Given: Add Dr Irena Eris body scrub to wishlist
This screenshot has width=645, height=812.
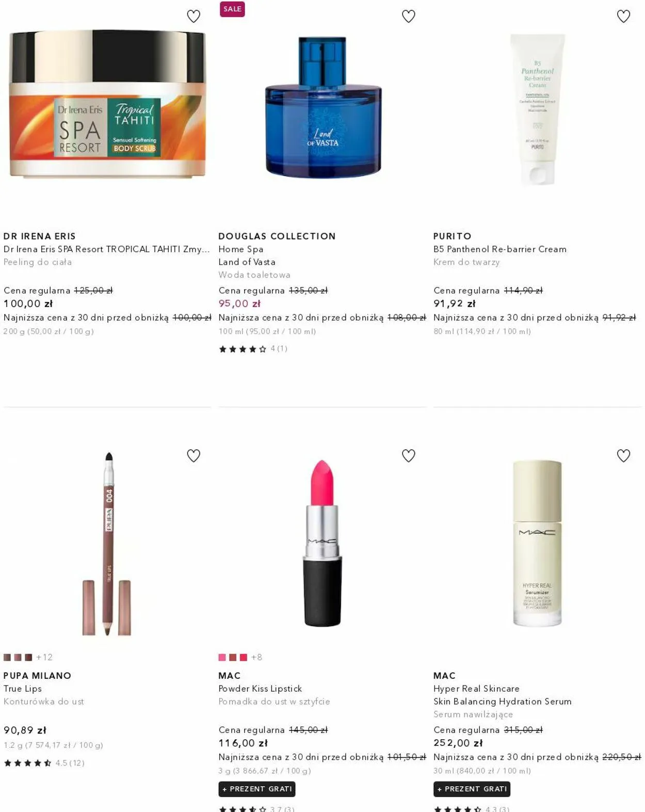Looking at the screenshot, I should (x=193, y=17).
